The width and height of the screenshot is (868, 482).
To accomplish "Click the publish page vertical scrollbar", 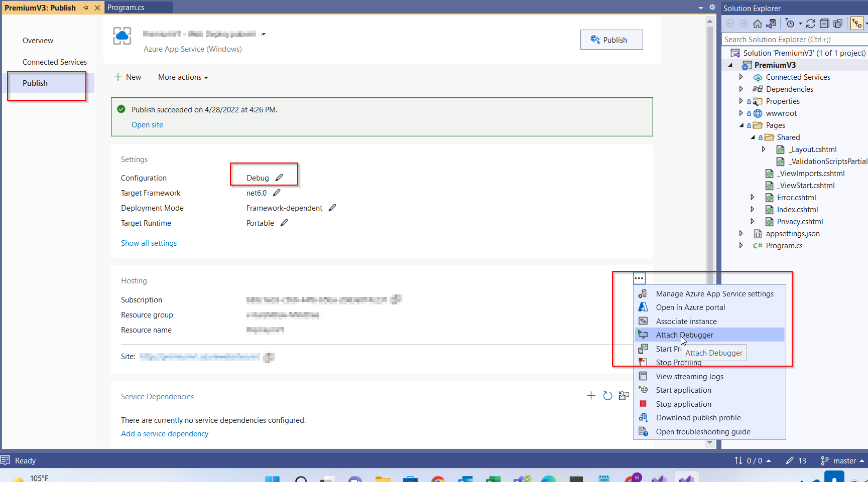I will 710,231.
